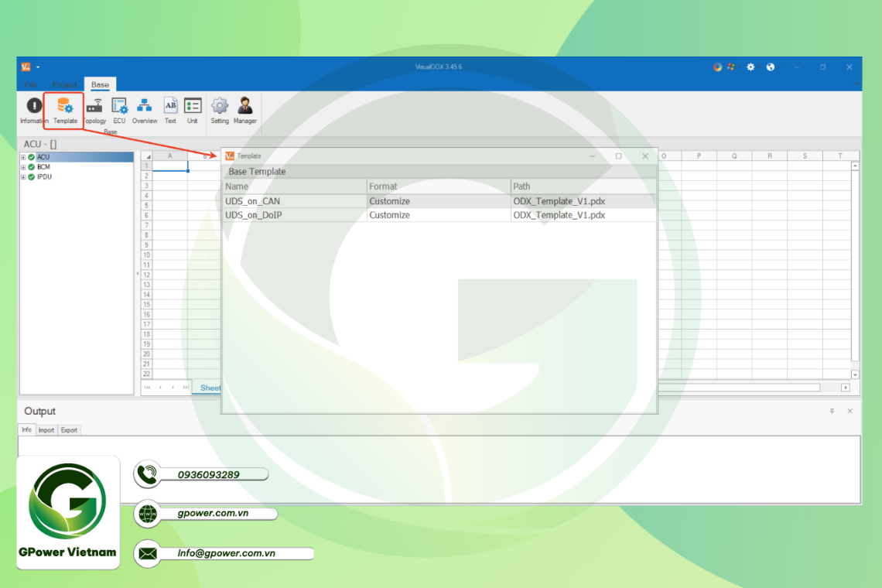Image resolution: width=882 pixels, height=588 pixels.
Task: Click the green check icon beside BCM
Action: [32, 167]
